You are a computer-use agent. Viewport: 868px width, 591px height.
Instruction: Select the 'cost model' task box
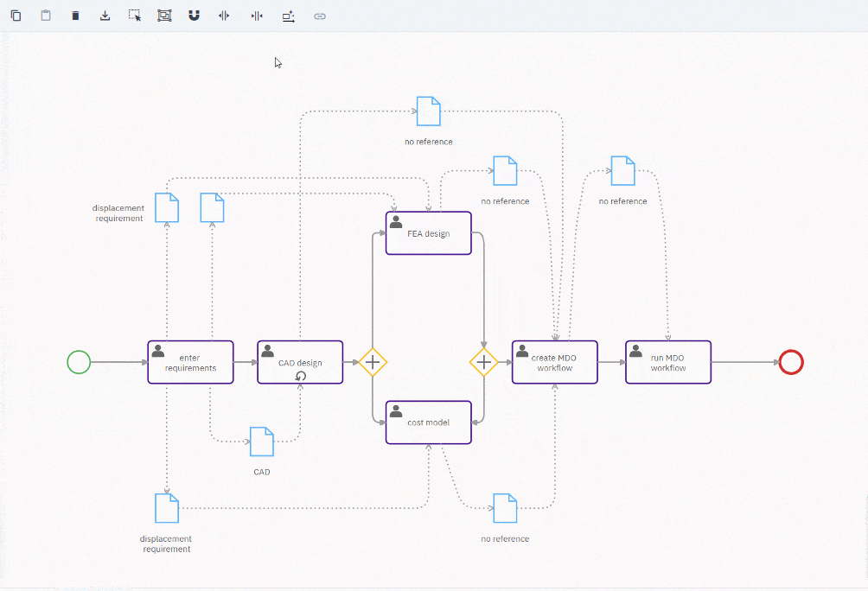pyautogui.click(x=429, y=423)
